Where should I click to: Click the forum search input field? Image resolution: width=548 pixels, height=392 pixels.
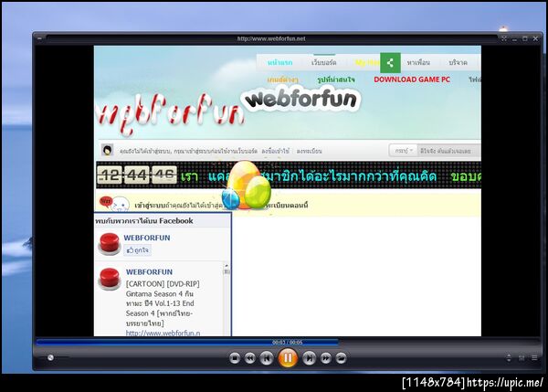click(x=449, y=151)
